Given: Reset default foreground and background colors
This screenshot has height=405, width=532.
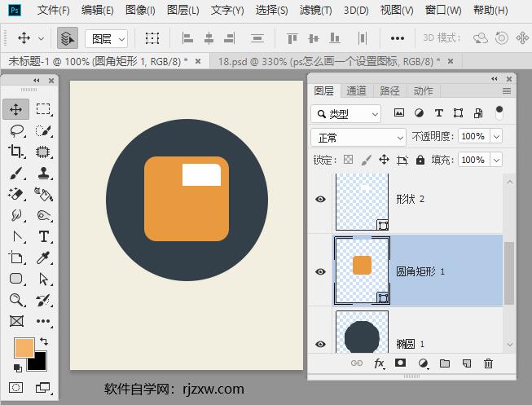Looking at the screenshot, I should click(18, 368).
